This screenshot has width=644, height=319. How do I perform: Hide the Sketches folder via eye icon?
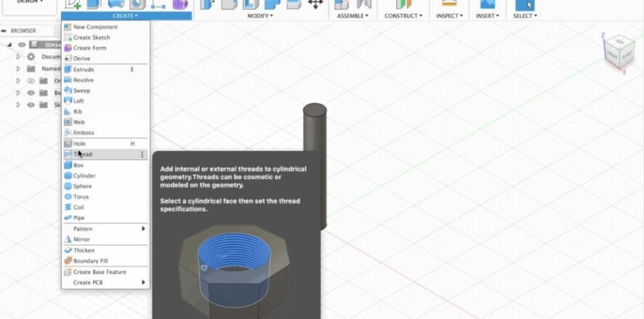point(31,105)
